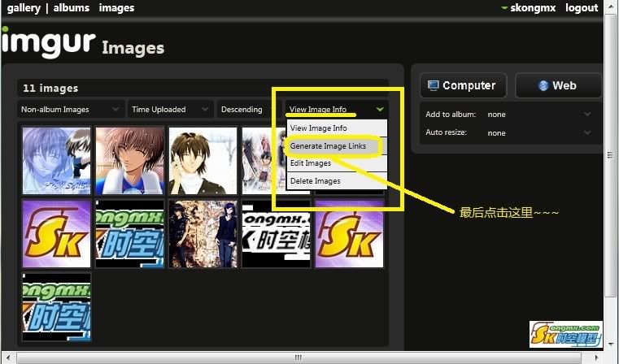
Task: Click the horizontal scrollbar left arrow
Action: [8, 357]
